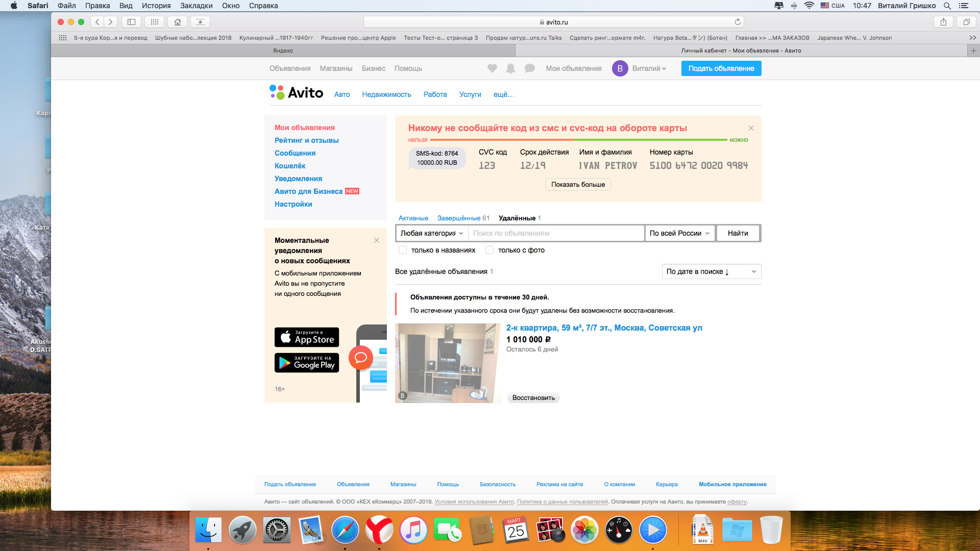The height and width of the screenshot is (551, 980).
Task: Click the red chat bubble icon on phone banner
Action: (x=361, y=357)
